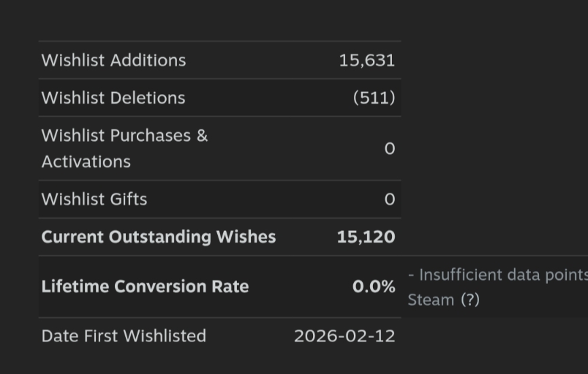Click the (?) help link beside Steam
588x374 pixels.
point(470,300)
